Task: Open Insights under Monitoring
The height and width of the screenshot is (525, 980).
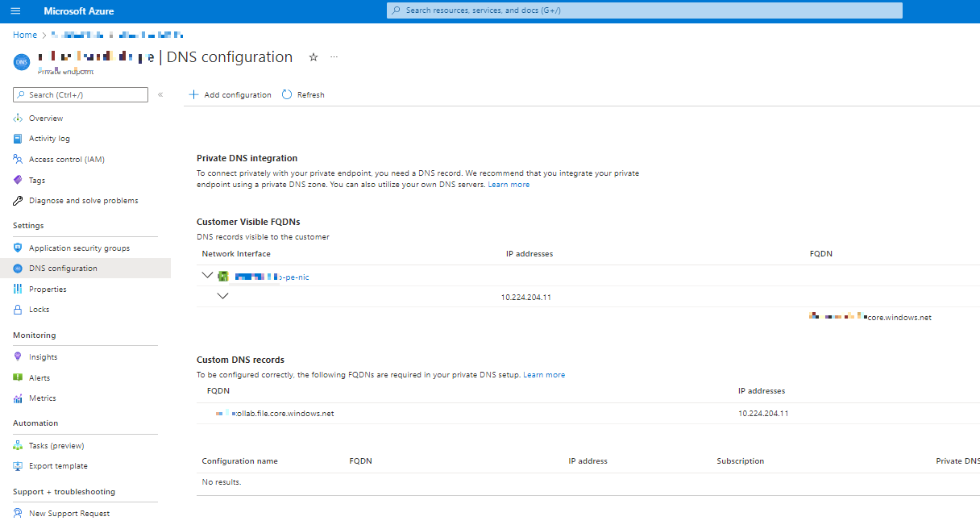Action: click(x=44, y=357)
